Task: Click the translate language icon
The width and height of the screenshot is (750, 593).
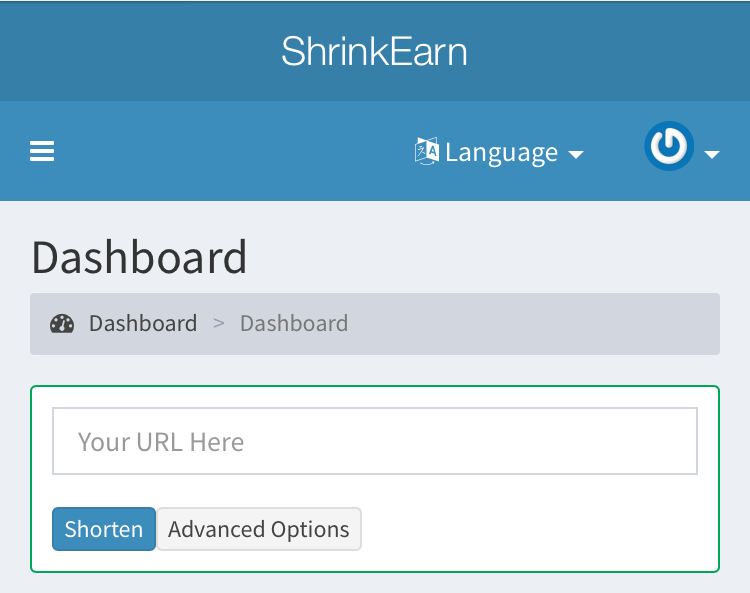Action: click(427, 151)
